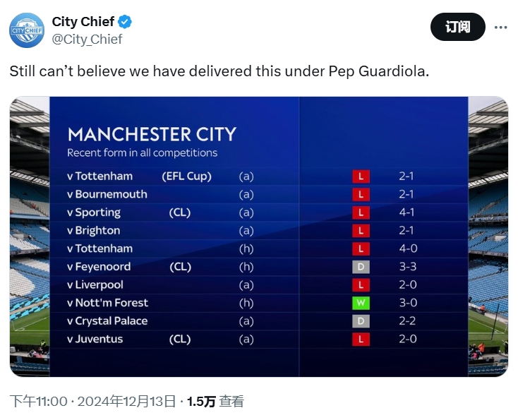
Task: Click the grey D badge on Crystal Palace row
Action: (x=361, y=321)
